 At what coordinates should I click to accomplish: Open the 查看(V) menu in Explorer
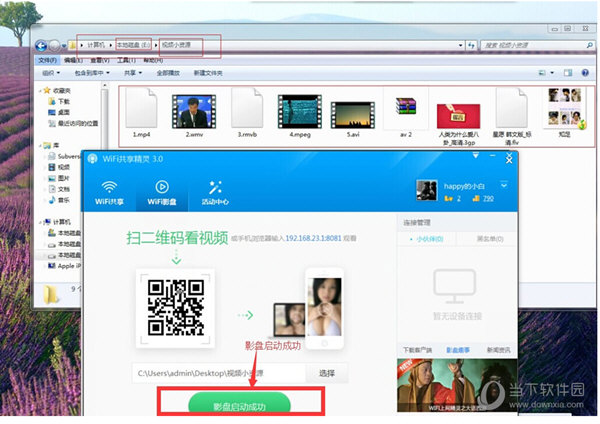pos(100,60)
